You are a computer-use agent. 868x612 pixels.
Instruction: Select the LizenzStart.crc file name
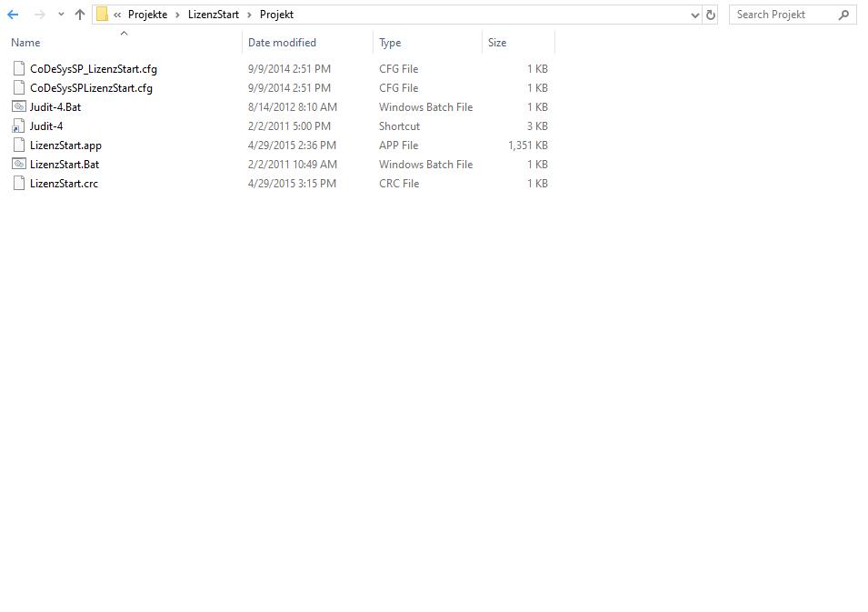click(65, 184)
